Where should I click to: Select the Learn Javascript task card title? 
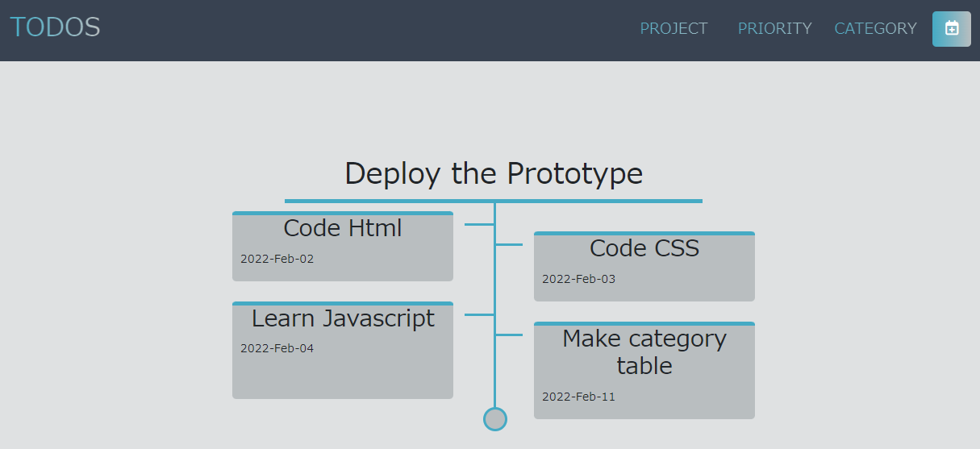click(343, 318)
